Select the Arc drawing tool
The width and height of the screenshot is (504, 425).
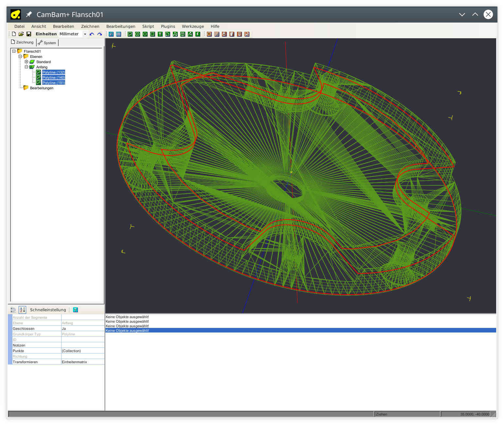pyautogui.click(x=168, y=34)
